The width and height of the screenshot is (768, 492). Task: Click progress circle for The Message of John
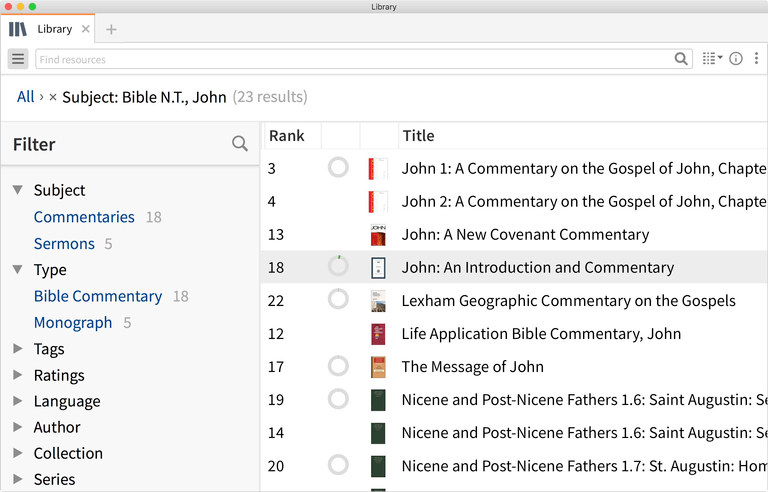[338, 366]
